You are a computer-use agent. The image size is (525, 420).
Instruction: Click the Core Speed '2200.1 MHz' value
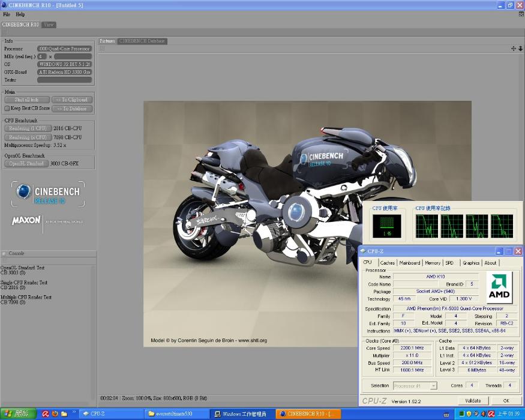tap(412, 348)
